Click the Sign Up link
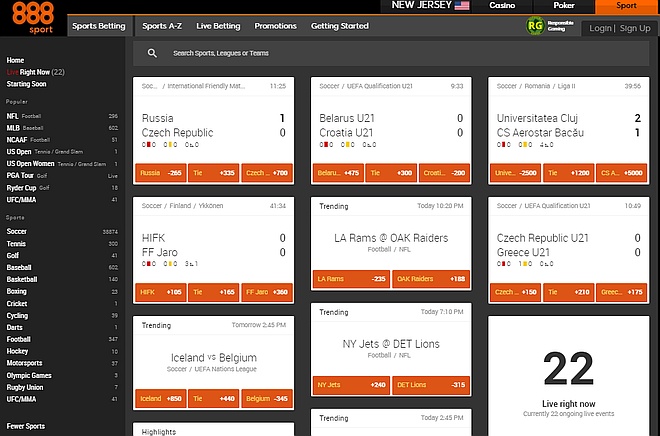 (x=635, y=28)
